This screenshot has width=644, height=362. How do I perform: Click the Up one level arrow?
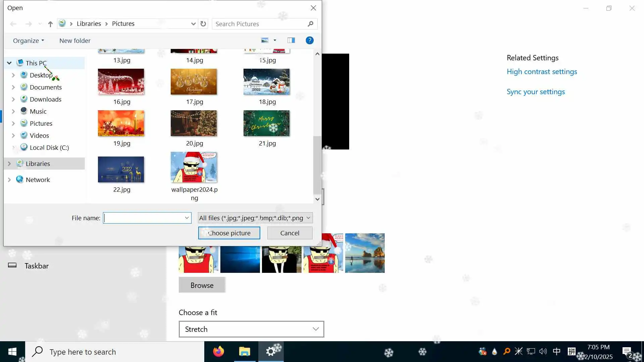[50, 24]
